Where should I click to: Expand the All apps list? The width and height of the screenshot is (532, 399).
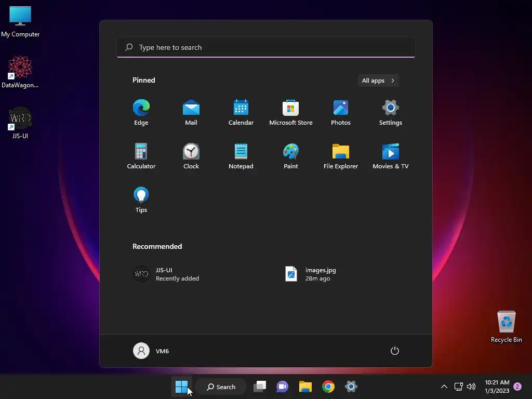click(x=378, y=81)
